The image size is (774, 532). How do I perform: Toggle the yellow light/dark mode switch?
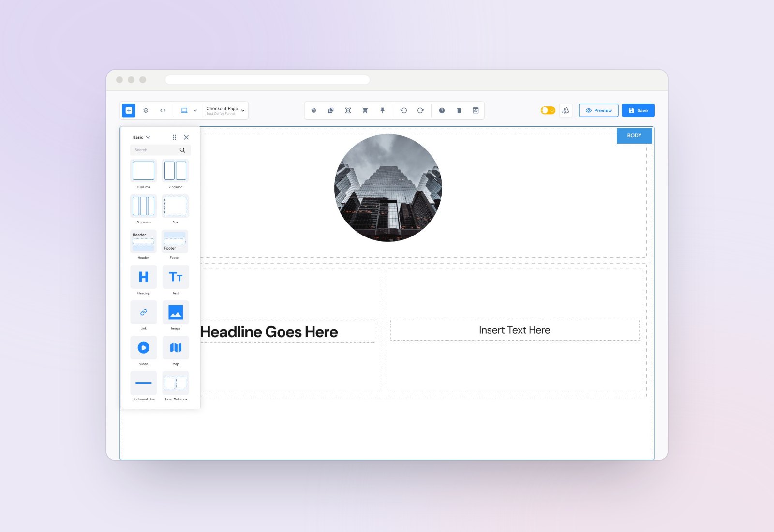click(548, 110)
